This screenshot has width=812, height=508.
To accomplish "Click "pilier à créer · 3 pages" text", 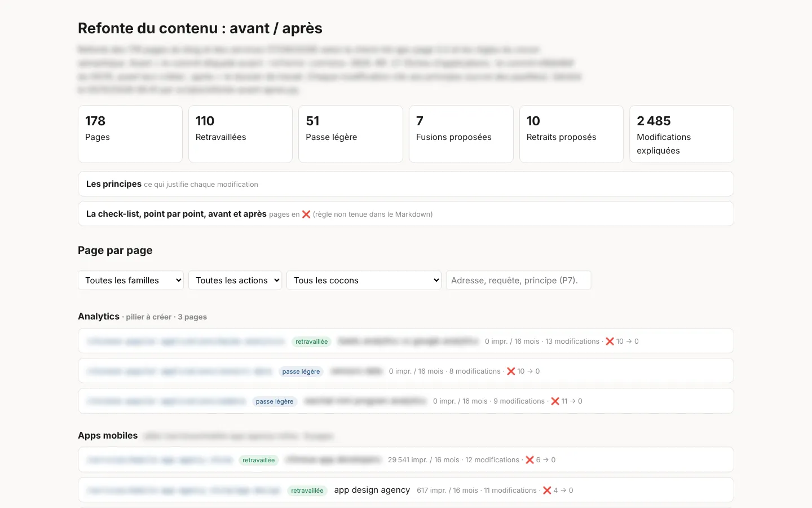I will tap(166, 317).
